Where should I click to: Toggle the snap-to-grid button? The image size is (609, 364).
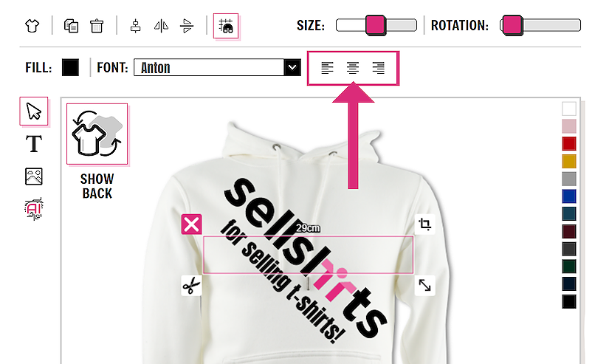tap(226, 26)
